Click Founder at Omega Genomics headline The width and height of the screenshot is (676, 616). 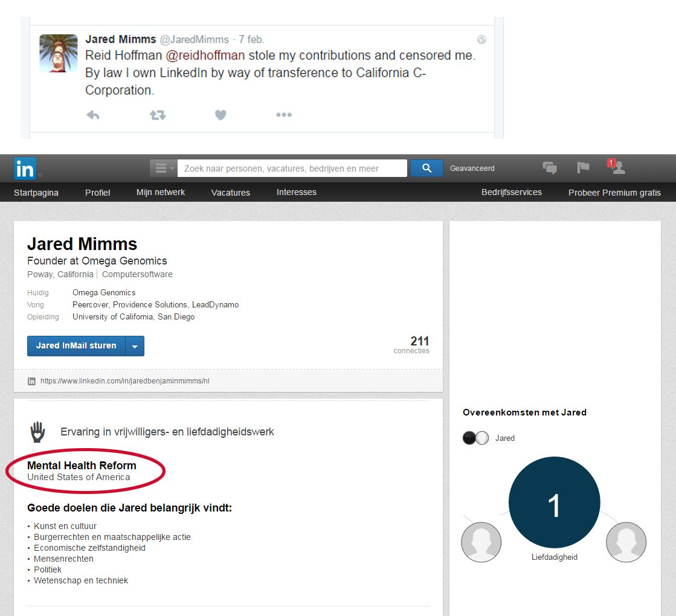point(97,261)
